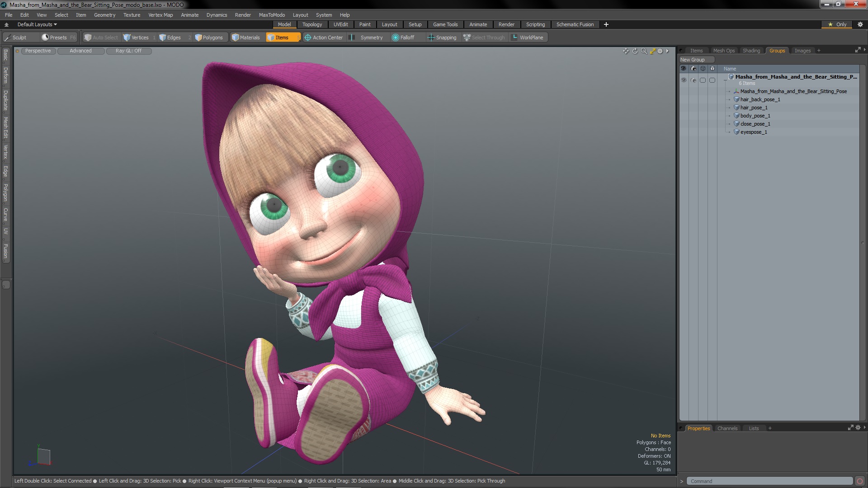Open the Lists tab

click(754, 428)
